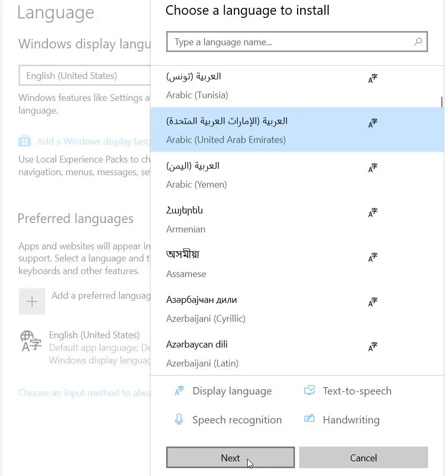Click the plus icon to add a preferred language
Viewport: 448px width, 476px height.
pos(32,301)
